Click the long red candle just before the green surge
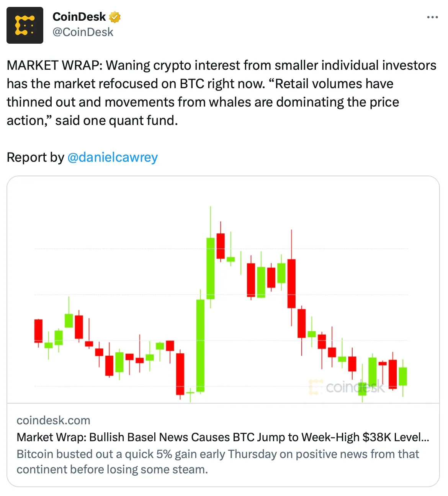The image size is (448, 496). [180, 374]
